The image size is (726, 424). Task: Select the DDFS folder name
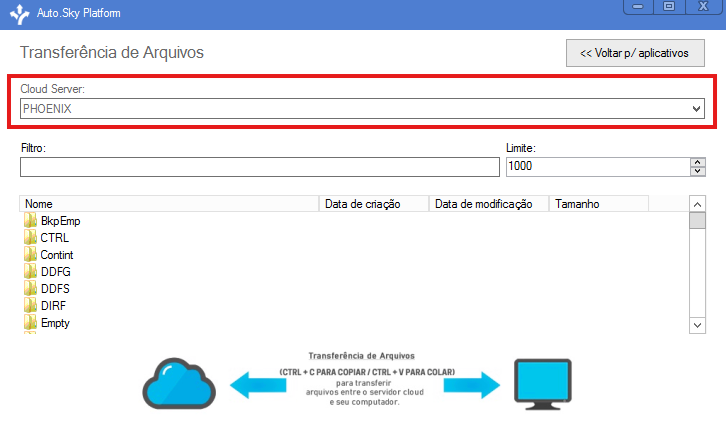pos(55,289)
